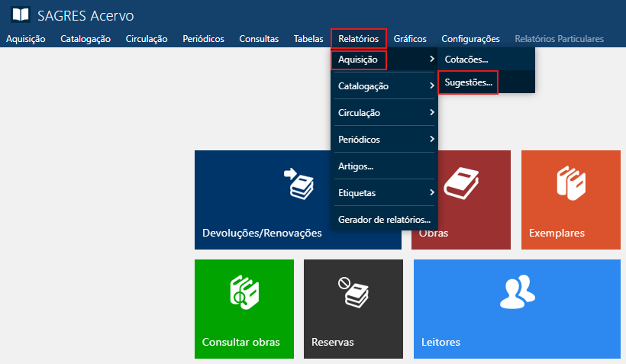Expand the Periódicos report submenu
This screenshot has height=364, width=626.
pyautogui.click(x=432, y=140)
